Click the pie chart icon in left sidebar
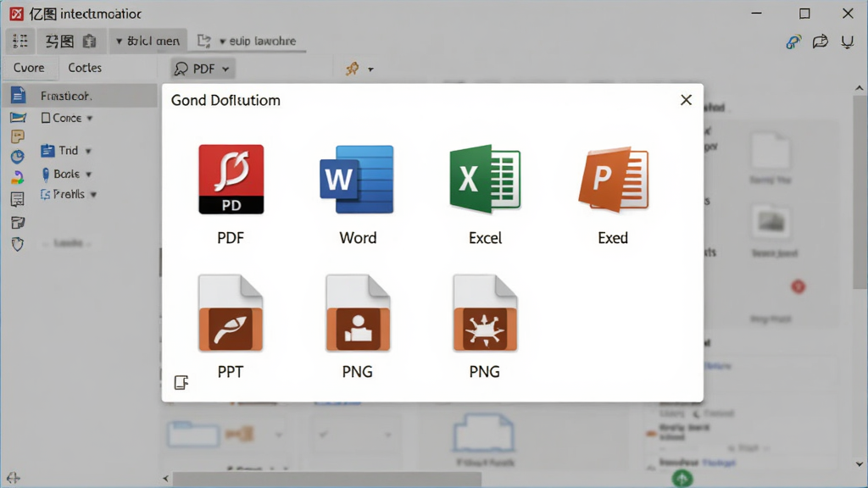Image resolution: width=868 pixels, height=488 pixels. pyautogui.click(x=18, y=157)
